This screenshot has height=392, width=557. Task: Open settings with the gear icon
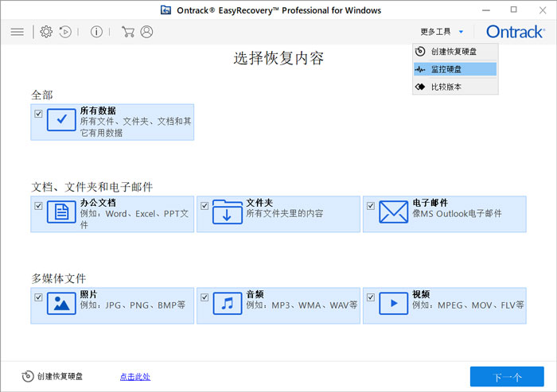click(x=46, y=32)
